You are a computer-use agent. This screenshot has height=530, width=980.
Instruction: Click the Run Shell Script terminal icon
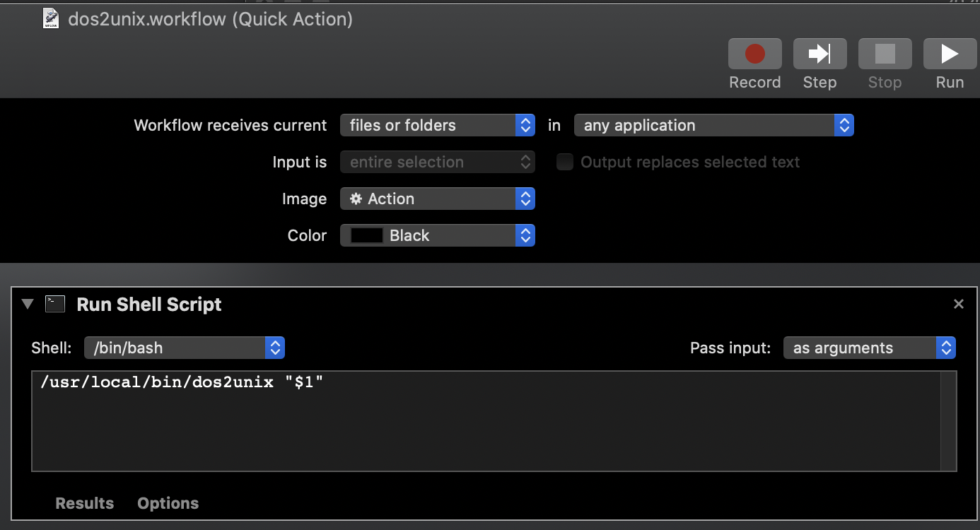point(54,304)
